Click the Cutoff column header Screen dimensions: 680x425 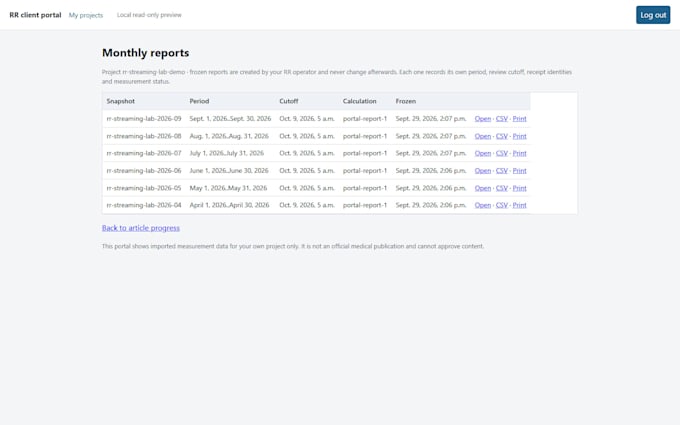(289, 101)
